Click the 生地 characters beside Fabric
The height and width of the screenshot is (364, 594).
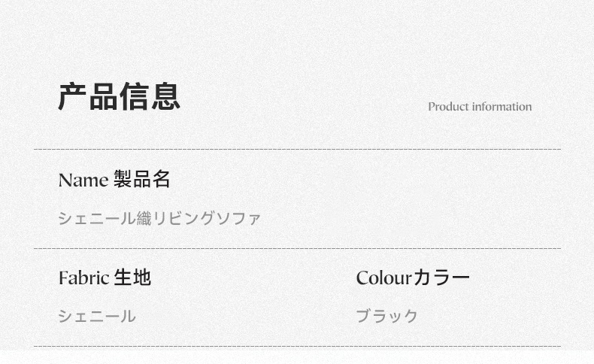click(132, 278)
